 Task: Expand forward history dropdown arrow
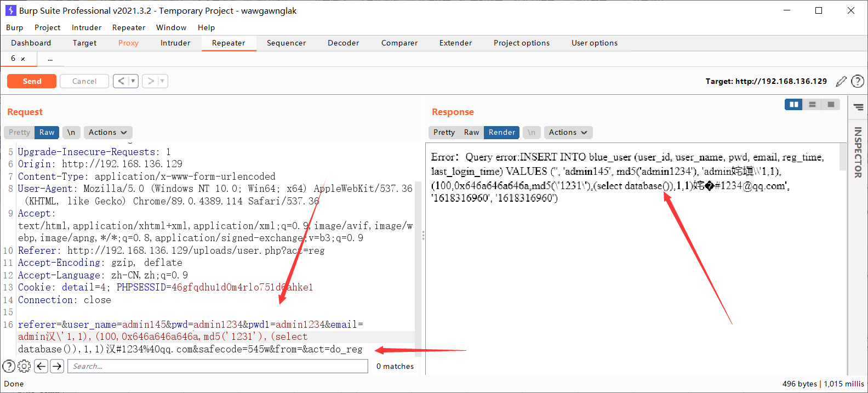[163, 81]
